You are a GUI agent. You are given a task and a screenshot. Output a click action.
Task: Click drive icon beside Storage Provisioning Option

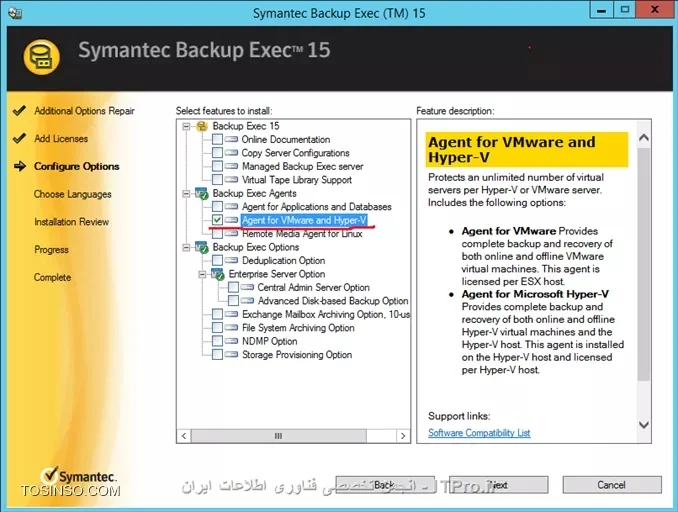click(x=231, y=355)
